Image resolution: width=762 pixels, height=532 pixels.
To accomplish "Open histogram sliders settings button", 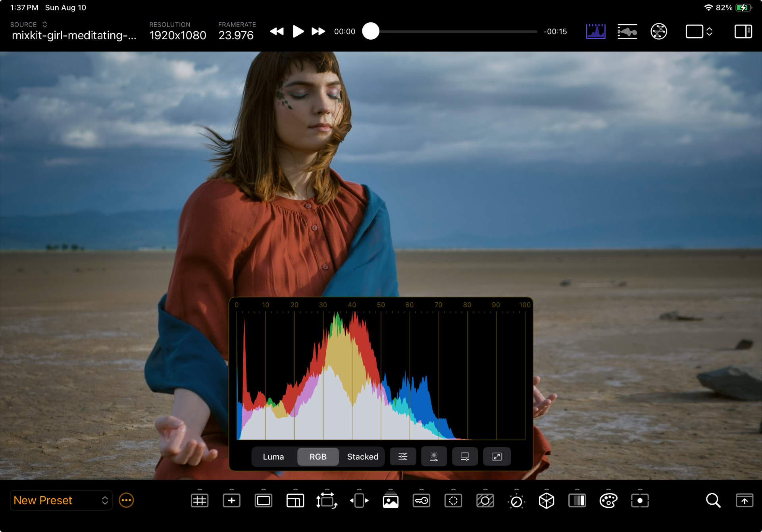I will tap(403, 457).
